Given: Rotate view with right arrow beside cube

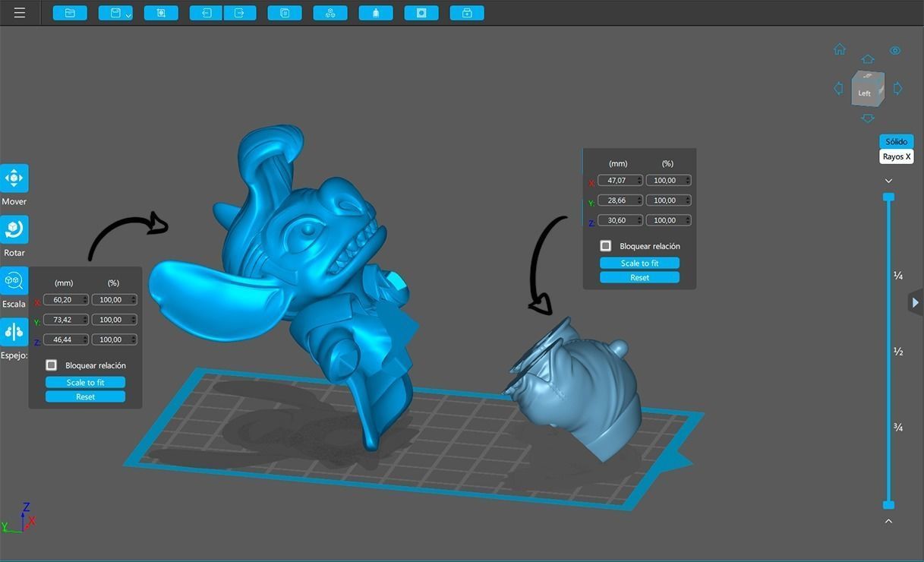Looking at the screenshot, I should (x=897, y=88).
